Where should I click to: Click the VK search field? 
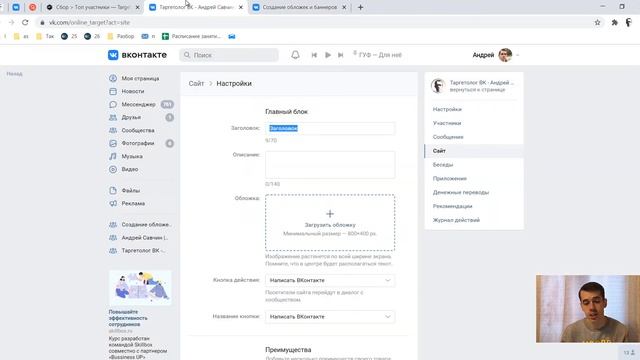pos(229,55)
